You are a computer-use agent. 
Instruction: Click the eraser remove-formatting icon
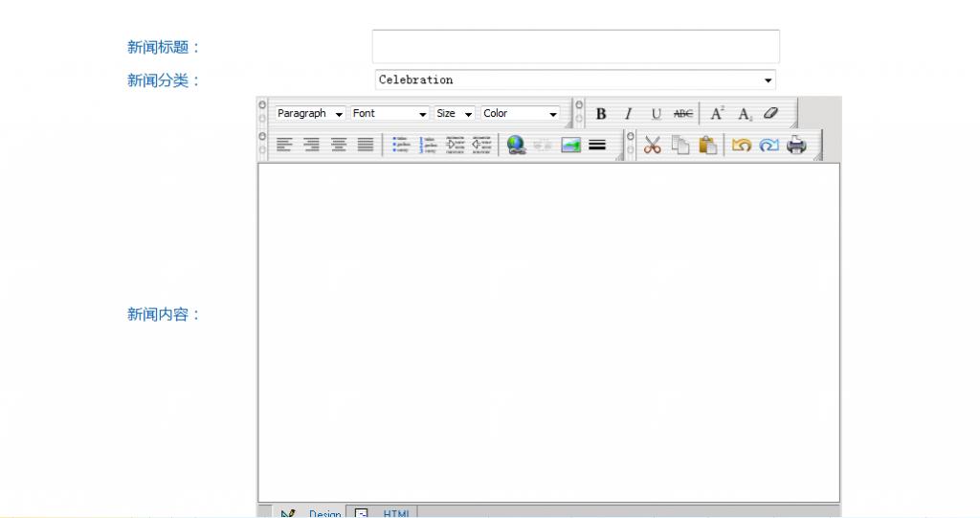(770, 114)
